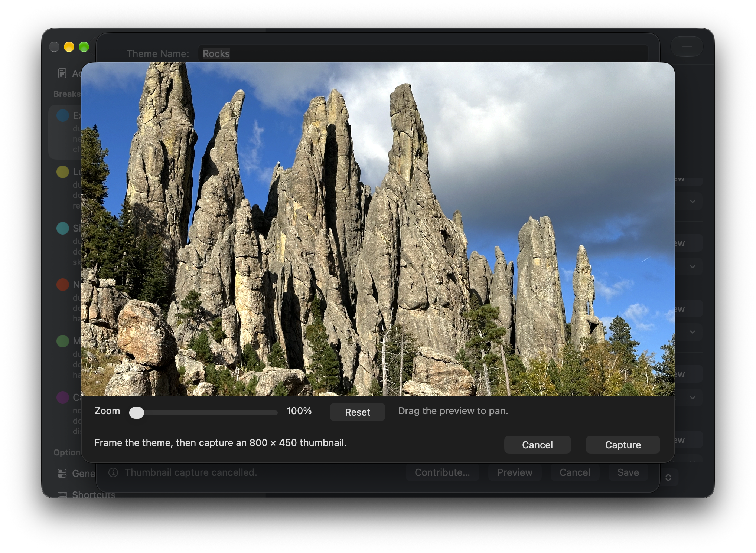This screenshot has height=553, width=756.
Task: Click the Contribute... button in theme editor
Action: [x=442, y=472]
